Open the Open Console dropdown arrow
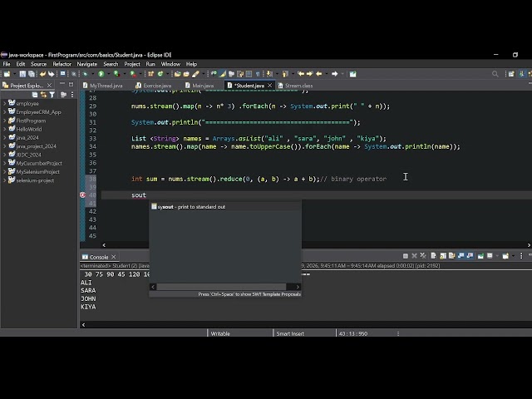The image size is (532, 399). (513, 256)
